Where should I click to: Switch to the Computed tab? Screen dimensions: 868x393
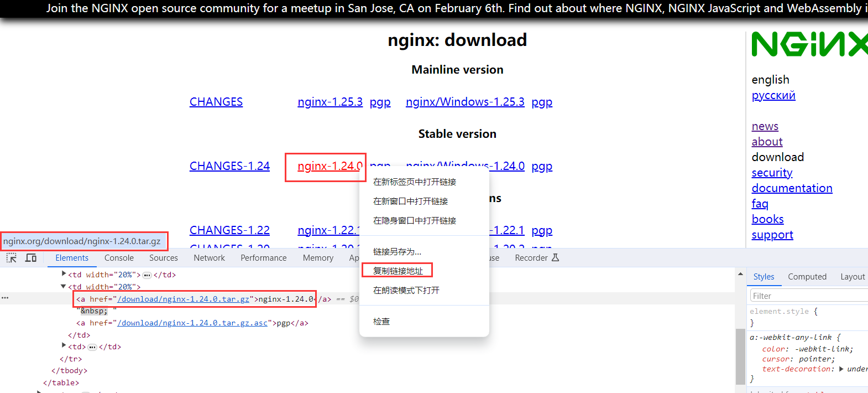(807, 277)
